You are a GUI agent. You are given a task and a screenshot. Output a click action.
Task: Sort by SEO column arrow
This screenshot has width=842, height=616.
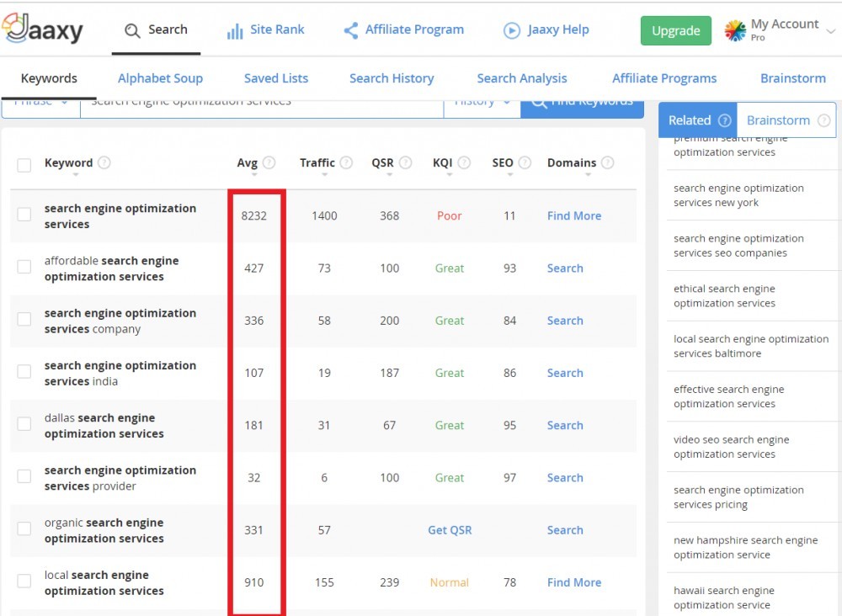(x=510, y=175)
